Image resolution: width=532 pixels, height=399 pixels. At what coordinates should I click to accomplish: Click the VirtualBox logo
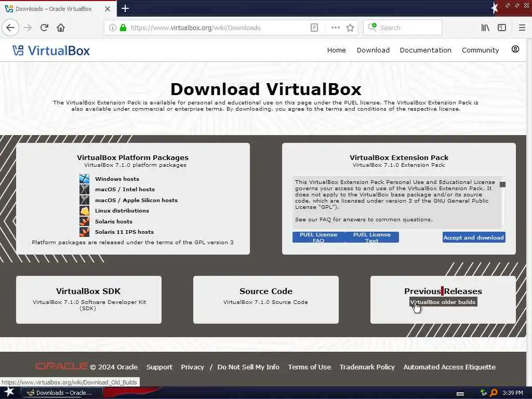pos(51,50)
